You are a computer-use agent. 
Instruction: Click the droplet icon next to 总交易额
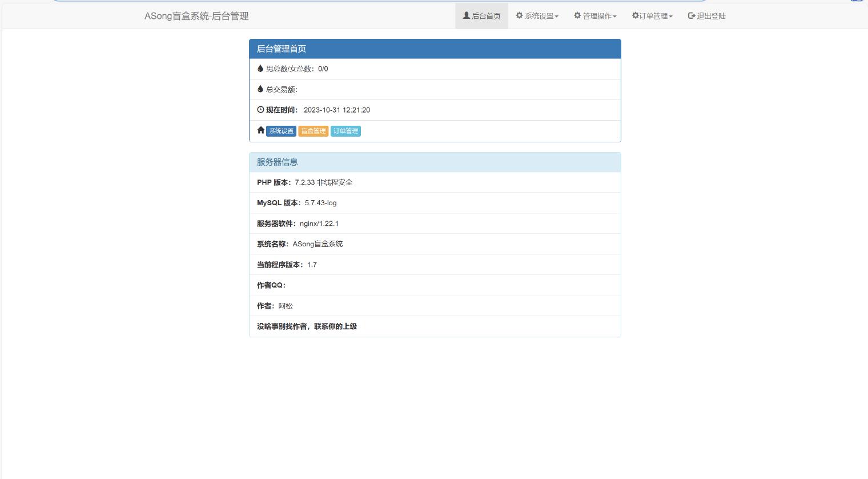(x=260, y=89)
